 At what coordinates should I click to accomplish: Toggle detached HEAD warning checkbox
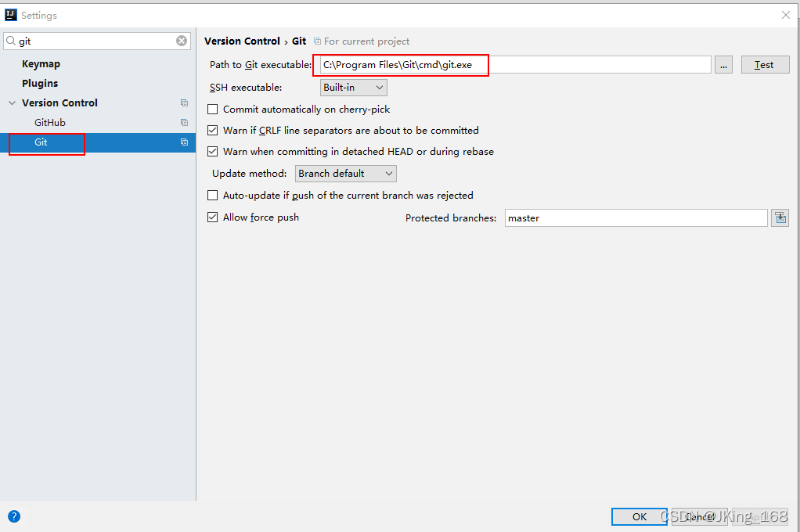[x=213, y=152]
